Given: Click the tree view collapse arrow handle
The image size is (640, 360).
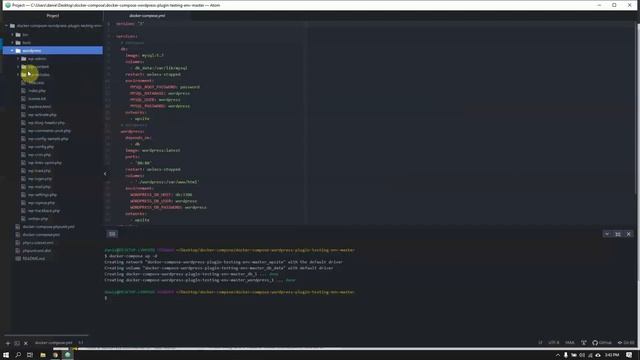Looking at the screenshot, I should 105,174.
